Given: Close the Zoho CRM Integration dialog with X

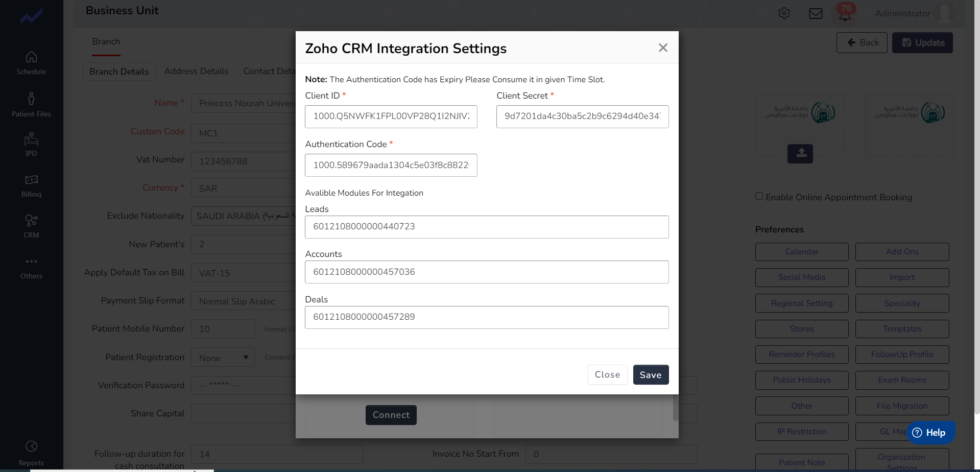Looking at the screenshot, I should pyautogui.click(x=663, y=48).
